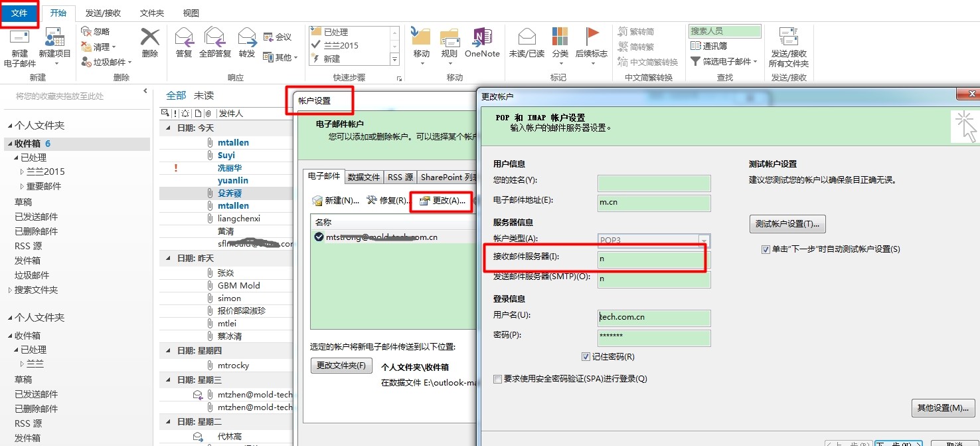Open 其他设置 for the account

(943, 407)
